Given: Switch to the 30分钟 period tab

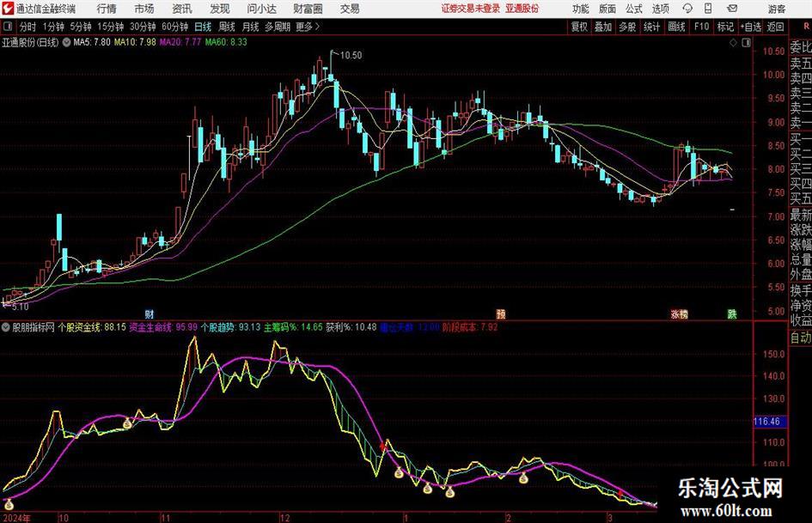Looking at the screenshot, I should pyautogui.click(x=143, y=27).
